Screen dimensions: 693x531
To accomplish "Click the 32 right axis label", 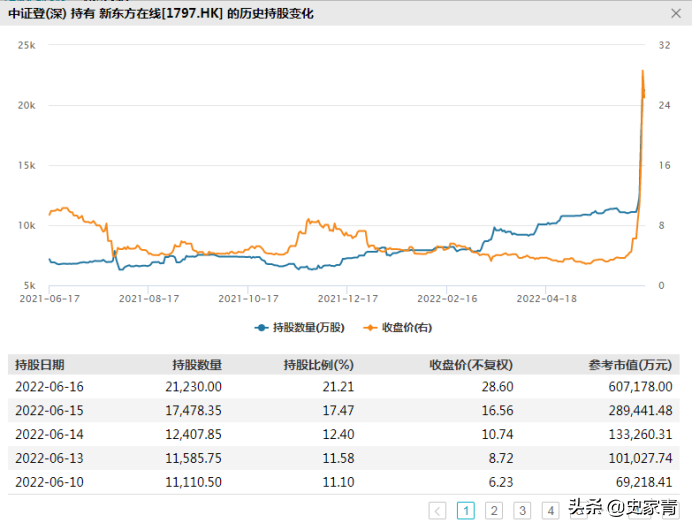I will [x=664, y=45].
